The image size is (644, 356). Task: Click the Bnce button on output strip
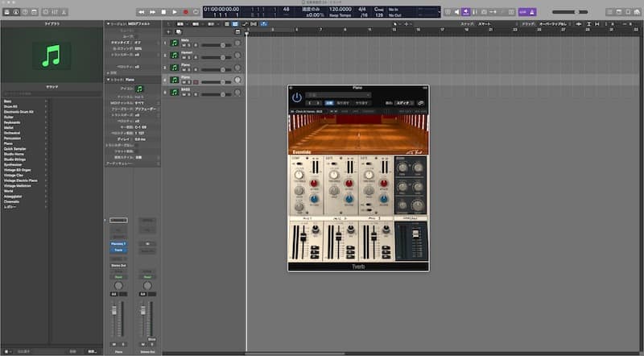click(151, 340)
